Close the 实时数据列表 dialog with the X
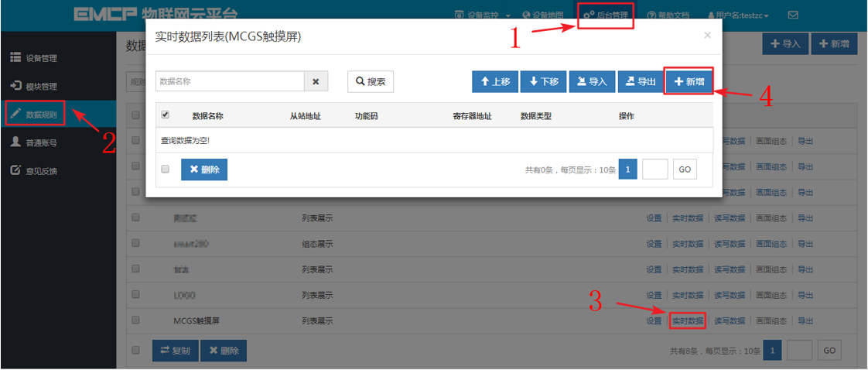Image resolution: width=868 pixels, height=370 pixels. tap(707, 36)
